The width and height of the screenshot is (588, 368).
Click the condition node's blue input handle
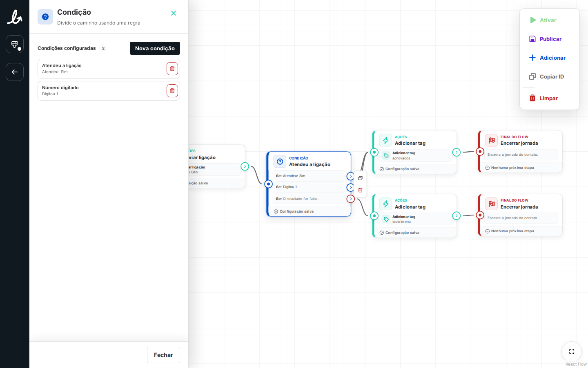coord(268,184)
